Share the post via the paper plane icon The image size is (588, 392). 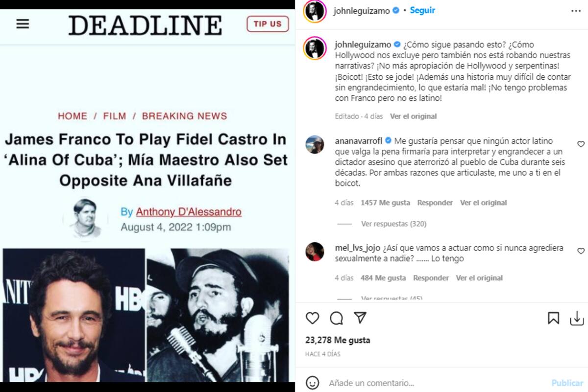click(360, 318)
